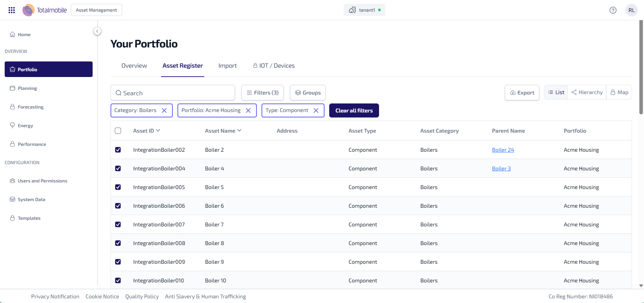This screenshot has height=303, width=644.
Task: Open the Import tab
Action: click(227, 66)
